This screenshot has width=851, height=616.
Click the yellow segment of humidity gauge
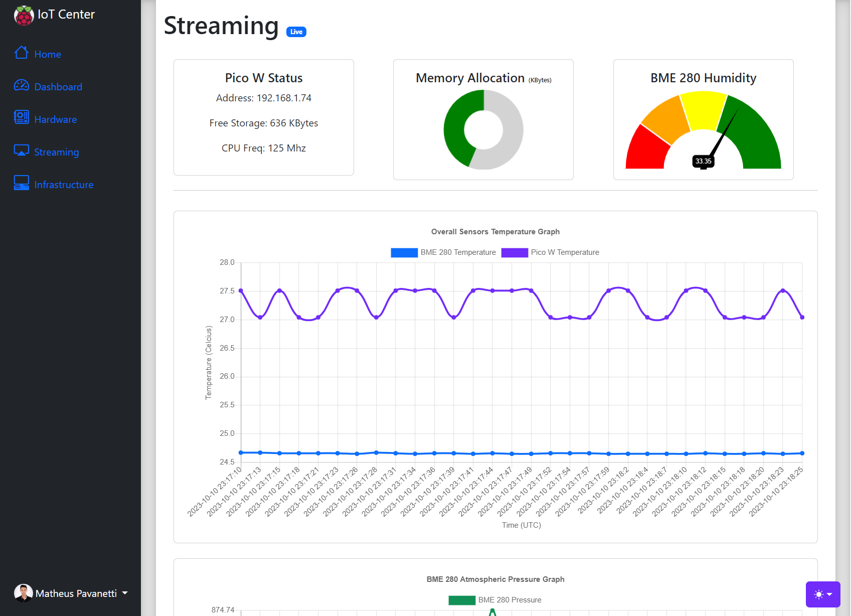pos(703,111)
